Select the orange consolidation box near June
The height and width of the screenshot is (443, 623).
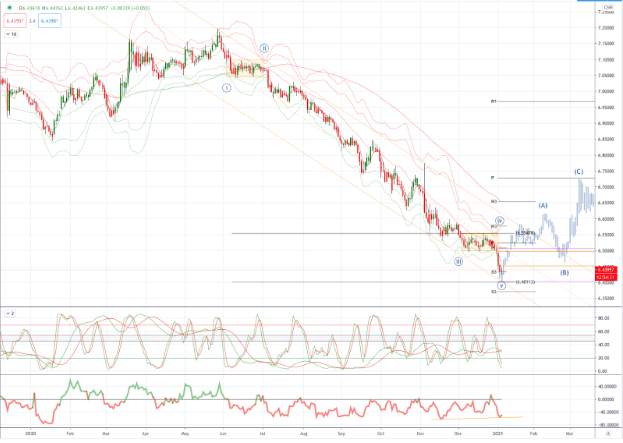pyautogui.click(x=246, y=68)
